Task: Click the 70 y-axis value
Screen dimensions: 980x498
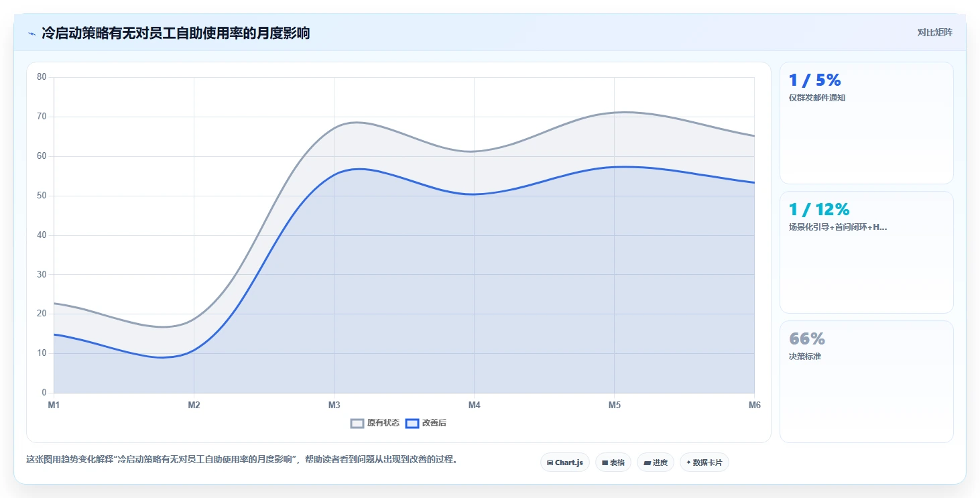Action: [x=42, y=117]
